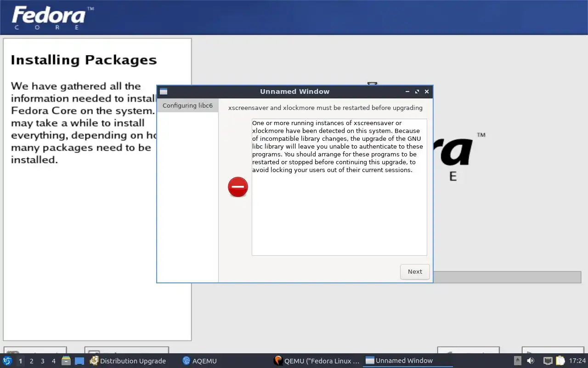The width and height of the screenshot is (588, 368).
Task: Click inside the xscreensaver warning text box
Action: point(339,187)
